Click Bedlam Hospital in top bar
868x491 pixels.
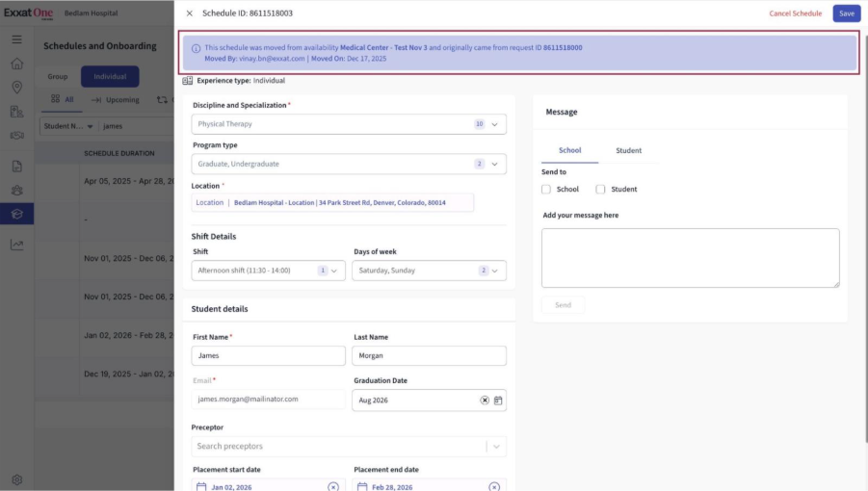(x=91, y=13)
